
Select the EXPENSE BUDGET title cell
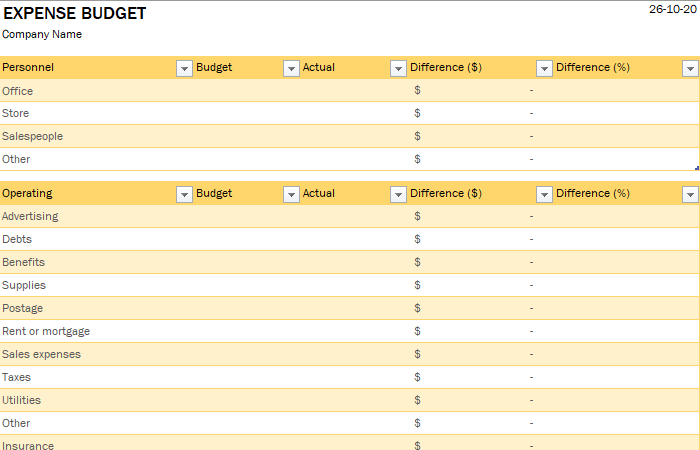click(x=75, y=13)
